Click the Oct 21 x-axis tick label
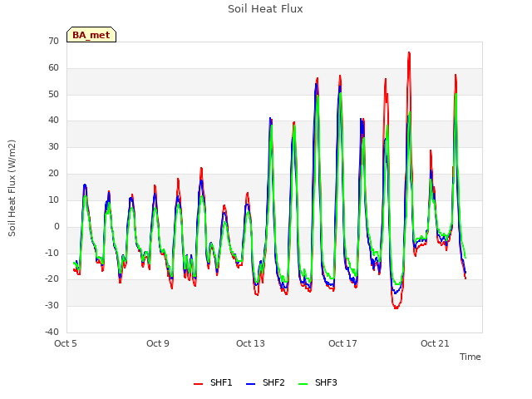532x399 pixels. pos(435,343)
